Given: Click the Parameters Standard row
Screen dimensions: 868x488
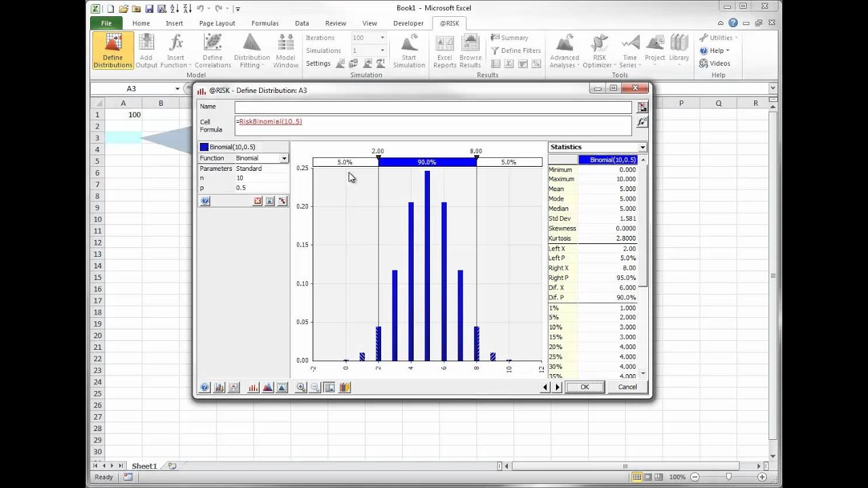Looking at the screenshot, I should click(x=243, y=168).
